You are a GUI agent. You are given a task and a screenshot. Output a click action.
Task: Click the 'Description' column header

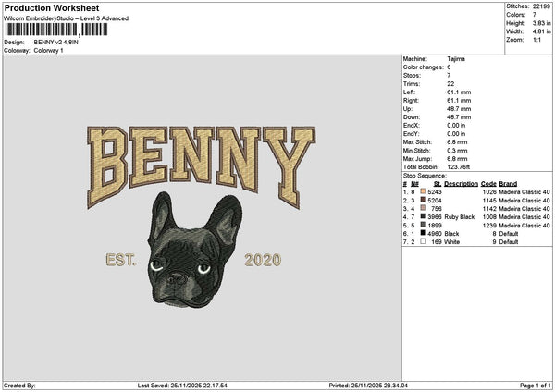pos(462,184)
